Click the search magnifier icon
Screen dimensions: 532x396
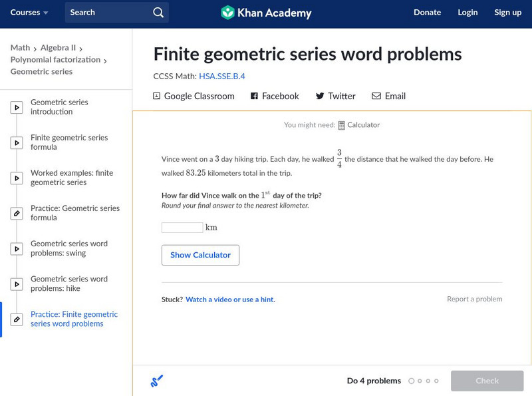[x=158, y=13]
